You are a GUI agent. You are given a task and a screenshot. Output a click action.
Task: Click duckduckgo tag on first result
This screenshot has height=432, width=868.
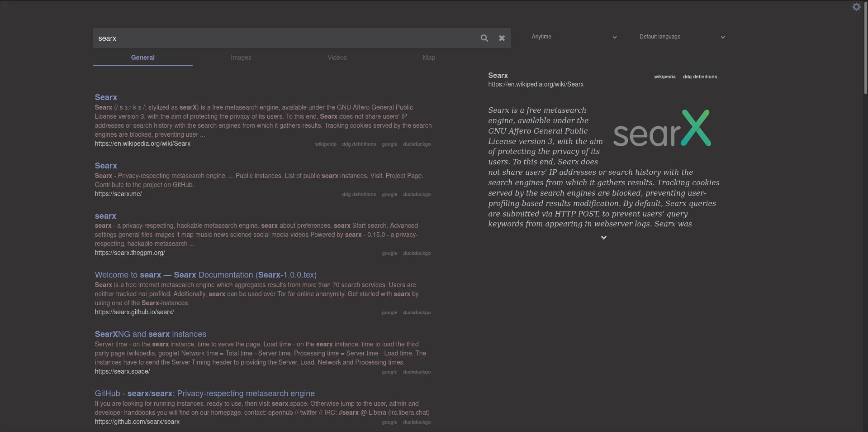point(417,144)
